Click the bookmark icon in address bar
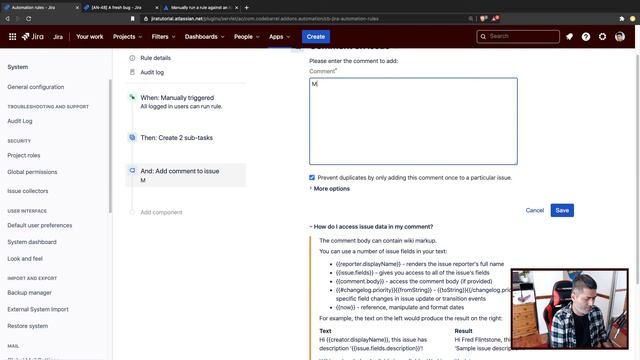Screen dimensions: 640x360 [x=133, y=19]
